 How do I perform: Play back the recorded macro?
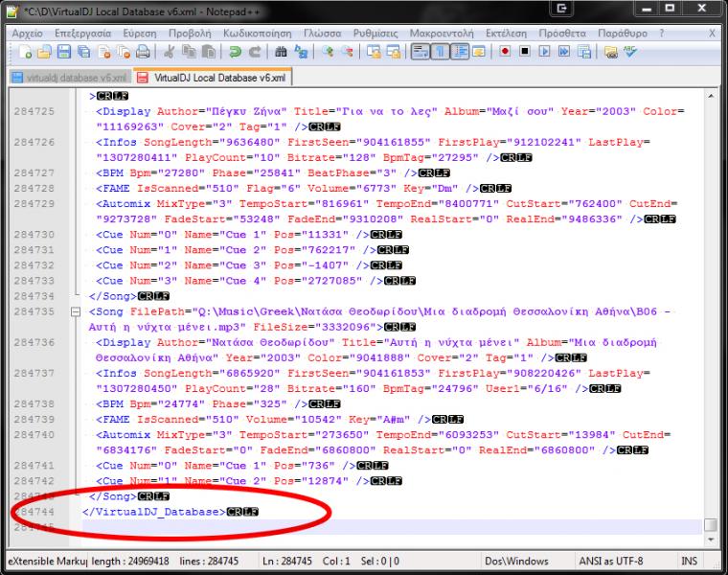545,52
